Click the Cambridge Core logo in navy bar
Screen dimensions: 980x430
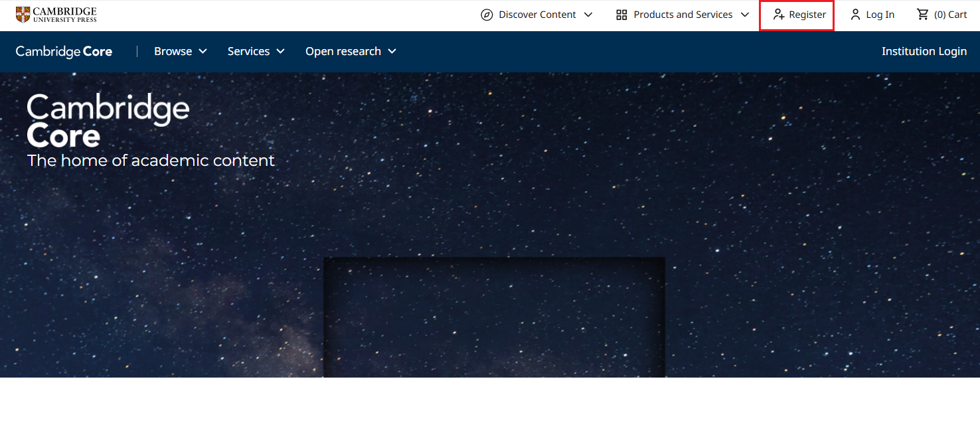64,52
